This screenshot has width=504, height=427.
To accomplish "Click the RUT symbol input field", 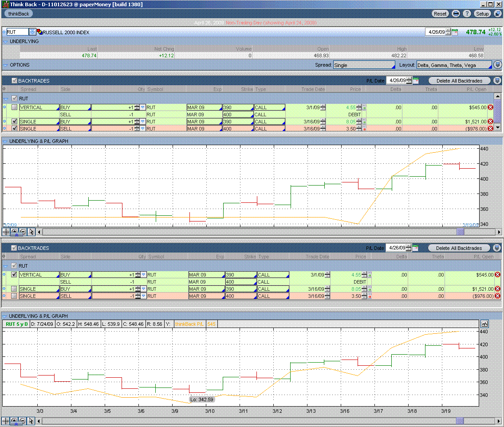I will coord(17,32).
